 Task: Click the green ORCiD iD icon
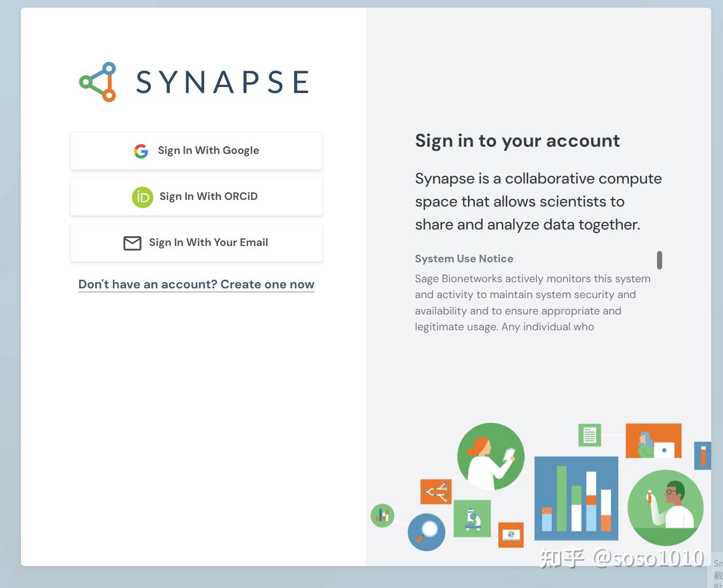(x=143, y=197)
